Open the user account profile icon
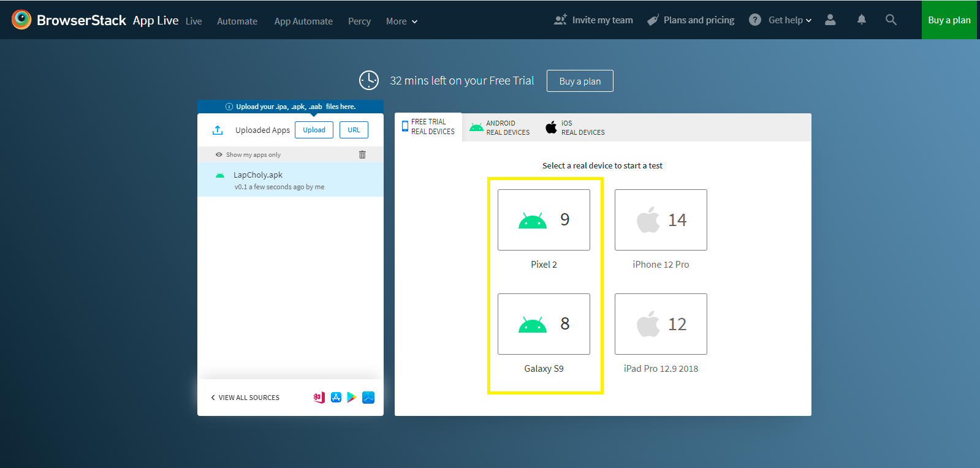This screenshot has height=468, width=980. [x=830, y=20]
